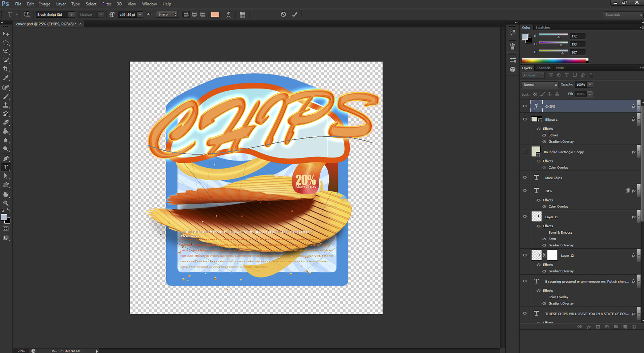Image resolution: width=644 pixels, height=353 pixels.
Task: Open the Layer menu
Action: pyautogui.click(x=61, y=4)
